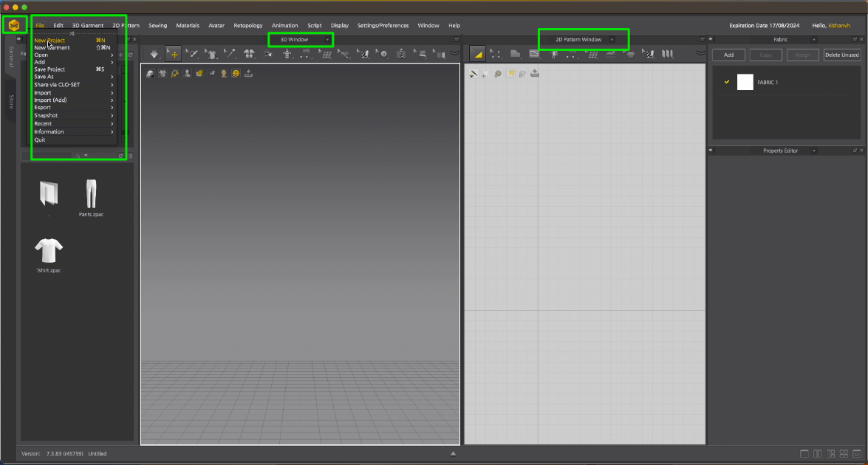Select the polygon pattern tool in 2D toolbar

pos(516,54)
